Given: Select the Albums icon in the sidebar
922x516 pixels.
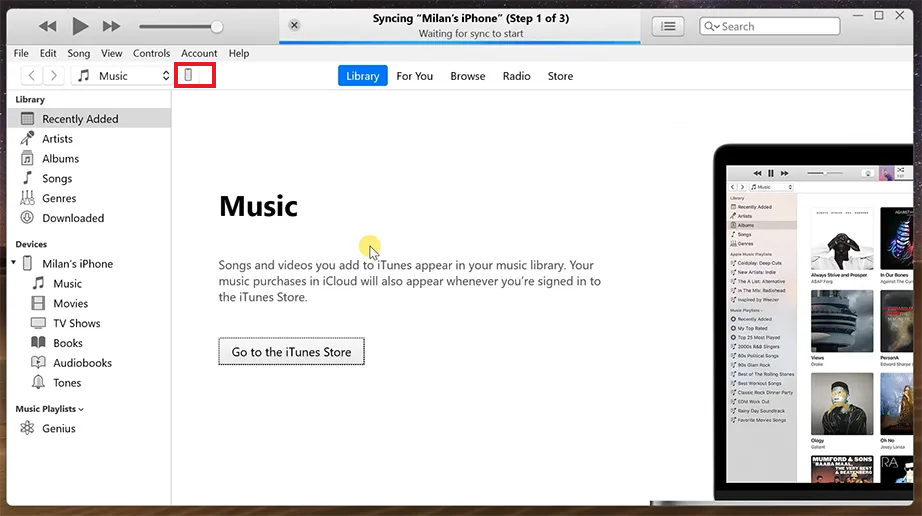Looking at the screenshot, I should click(27, 158).
